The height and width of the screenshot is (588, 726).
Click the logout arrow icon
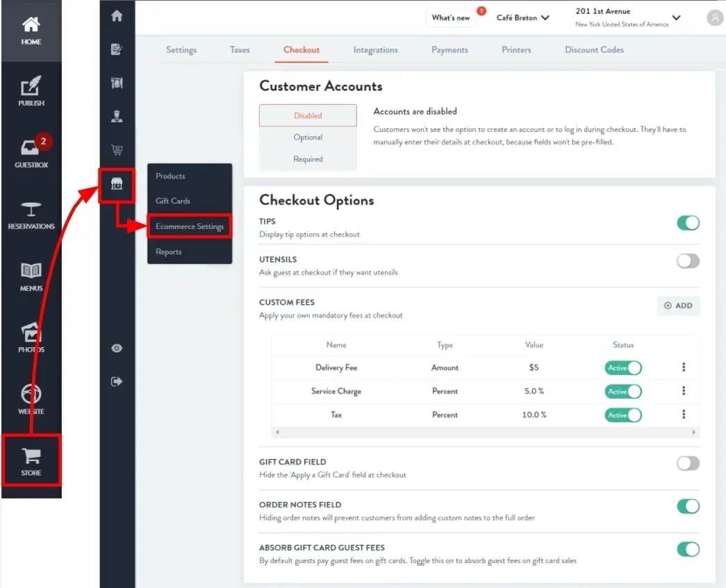point(117,381)
